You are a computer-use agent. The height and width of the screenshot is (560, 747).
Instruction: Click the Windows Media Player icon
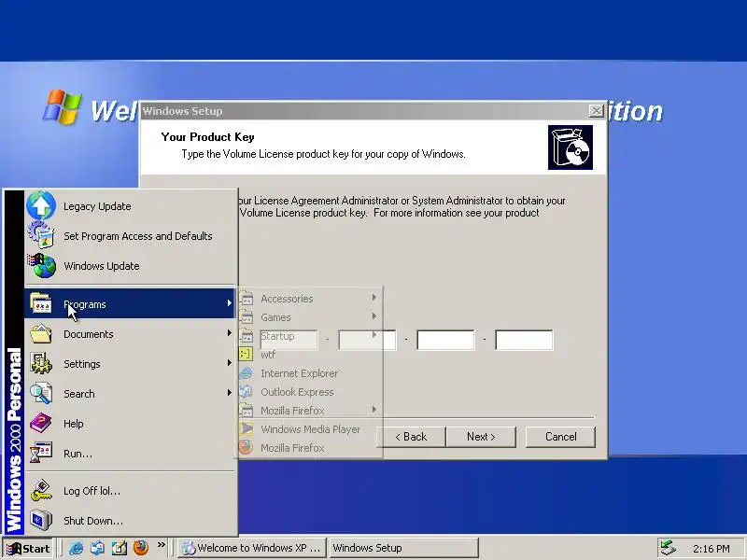(x=246, y=428)
